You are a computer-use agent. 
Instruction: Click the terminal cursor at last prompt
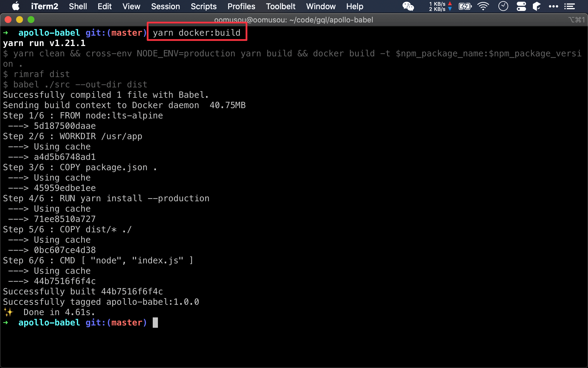(155, 323)
